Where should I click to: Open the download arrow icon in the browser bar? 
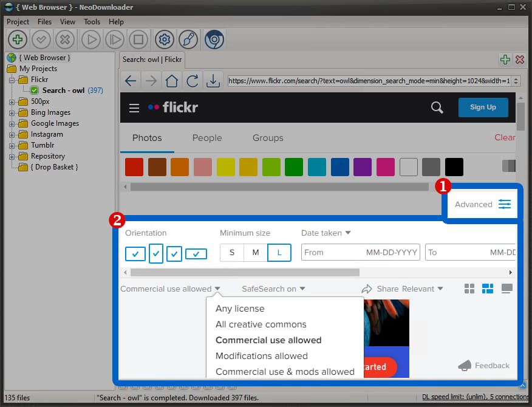click(x=214, y=80)
